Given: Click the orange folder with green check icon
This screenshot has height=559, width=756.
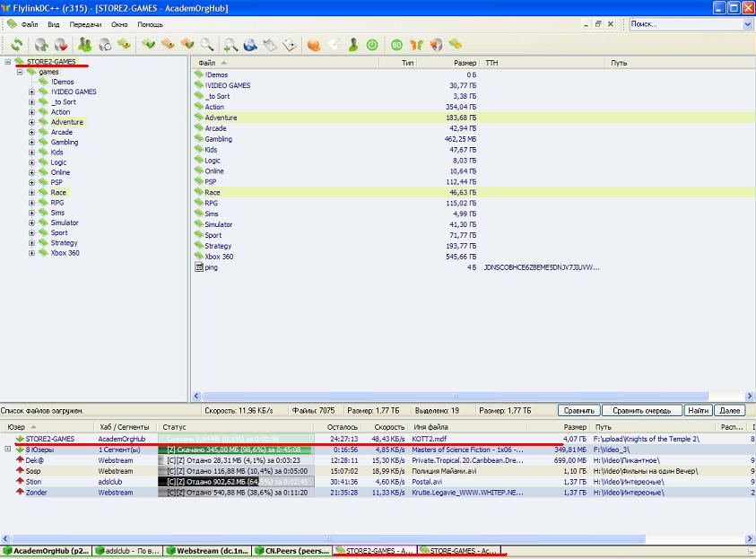Looking at the screenshot, I should point(187,45).
